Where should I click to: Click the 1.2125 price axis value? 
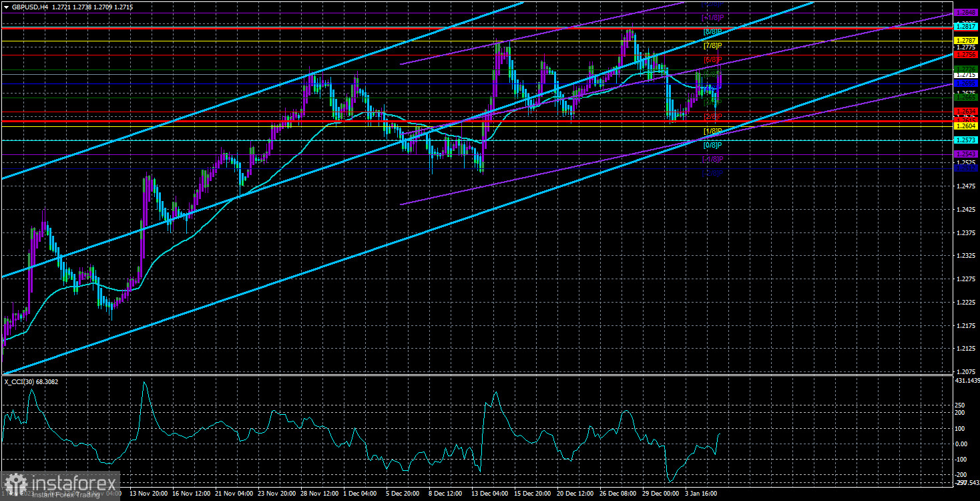click(x=965, y=349)
